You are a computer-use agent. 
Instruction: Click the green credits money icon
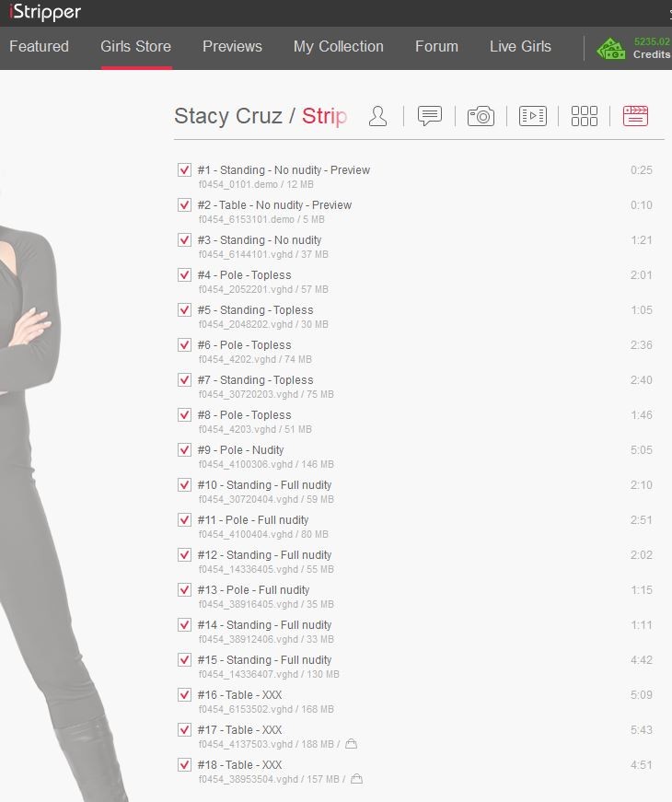[x=610, y=49]
